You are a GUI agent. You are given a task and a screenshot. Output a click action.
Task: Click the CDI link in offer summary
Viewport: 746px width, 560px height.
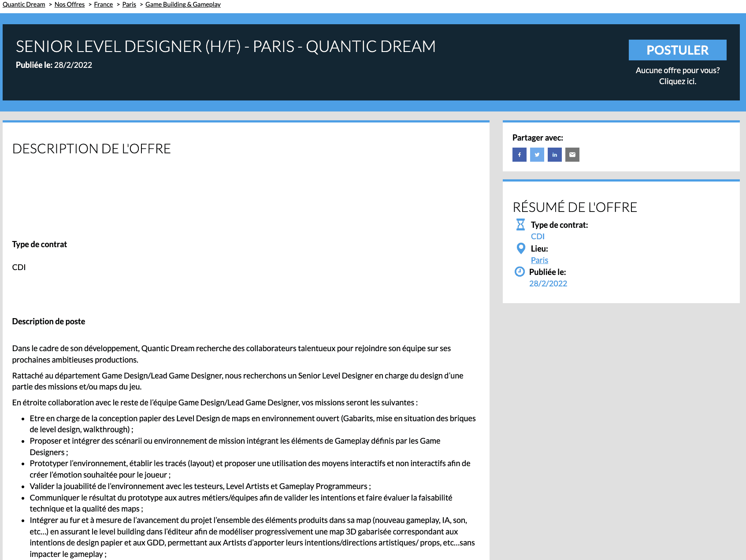[538, 237]
